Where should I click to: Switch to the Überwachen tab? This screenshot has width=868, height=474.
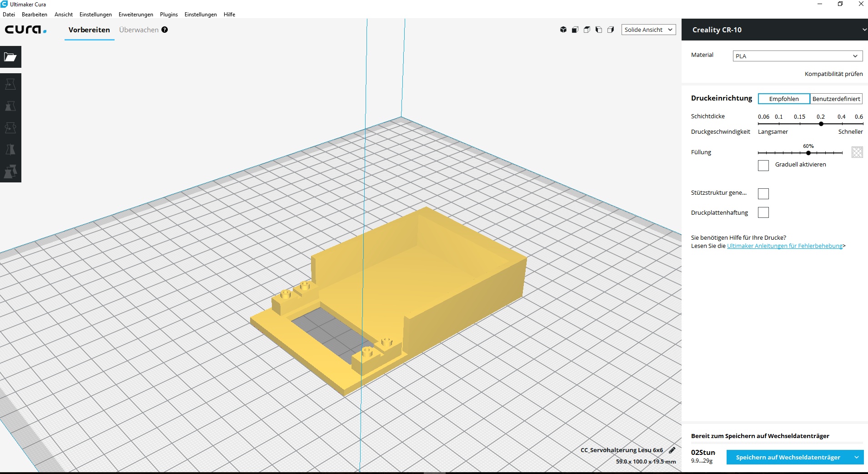[139, 30]
